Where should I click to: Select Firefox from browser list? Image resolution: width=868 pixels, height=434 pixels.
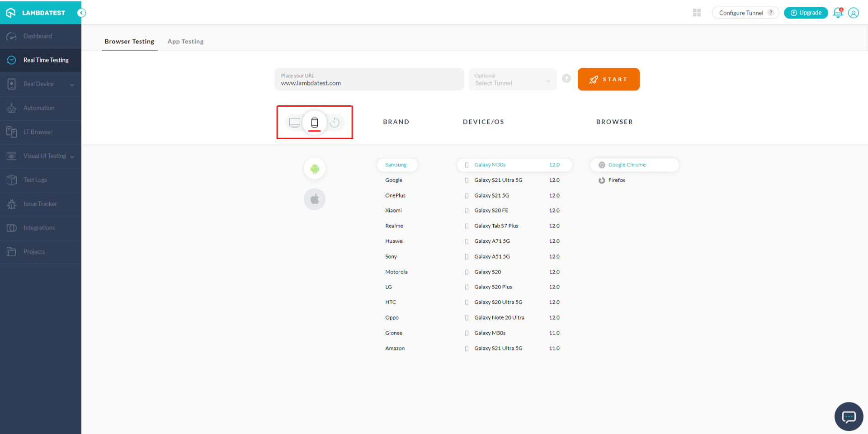(616, 180)
